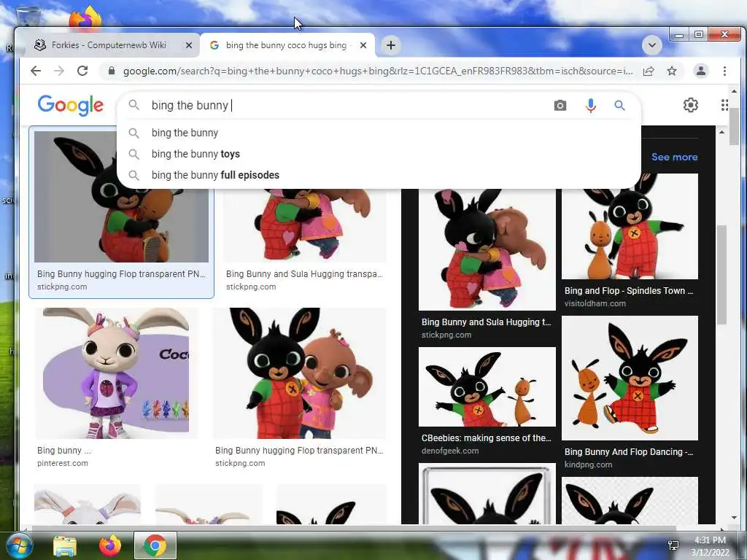The height and width of the screenshot is (560, 747).
Task: Open File Explorer from taskbar
Action: [65, 545]
